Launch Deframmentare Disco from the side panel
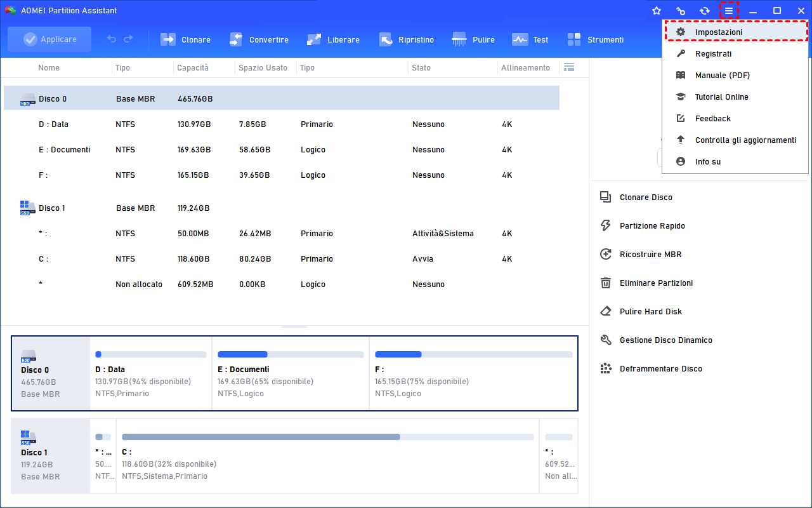The width and height of the screenshot is (812, 508). [651, 369]
